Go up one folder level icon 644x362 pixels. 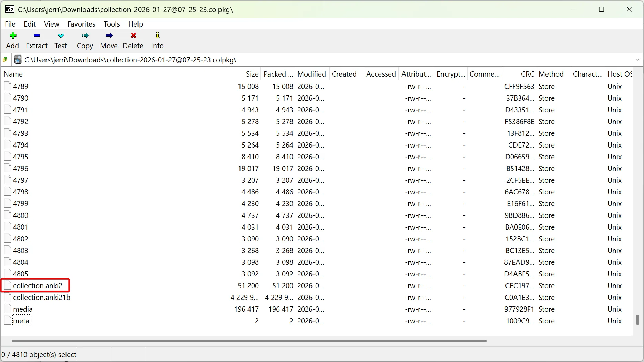click(6, 60)
